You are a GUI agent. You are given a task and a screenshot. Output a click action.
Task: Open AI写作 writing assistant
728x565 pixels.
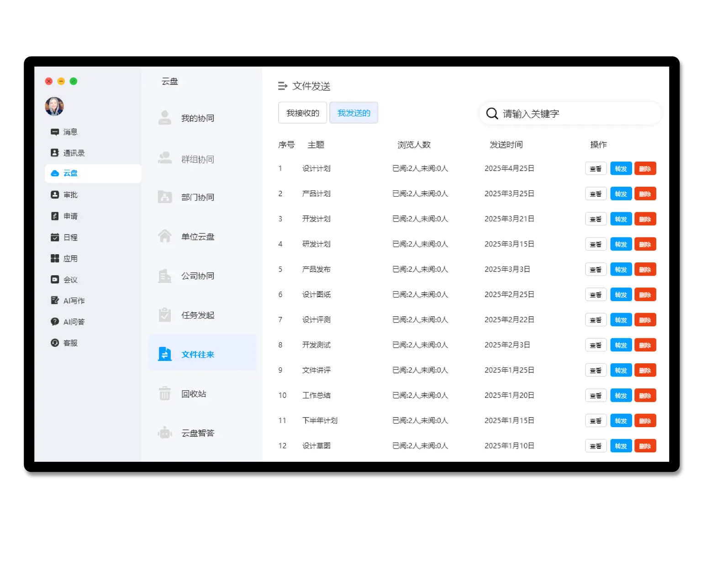tap(68, 301)
